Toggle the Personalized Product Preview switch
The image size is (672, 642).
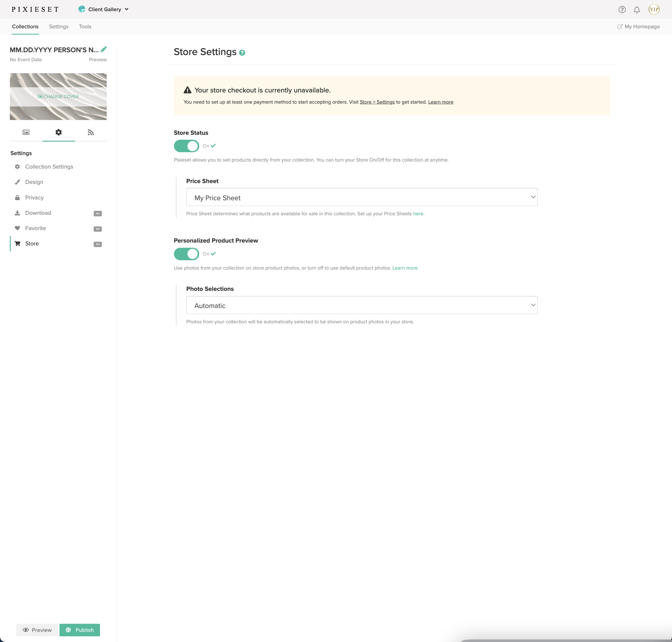coord(187,254)
